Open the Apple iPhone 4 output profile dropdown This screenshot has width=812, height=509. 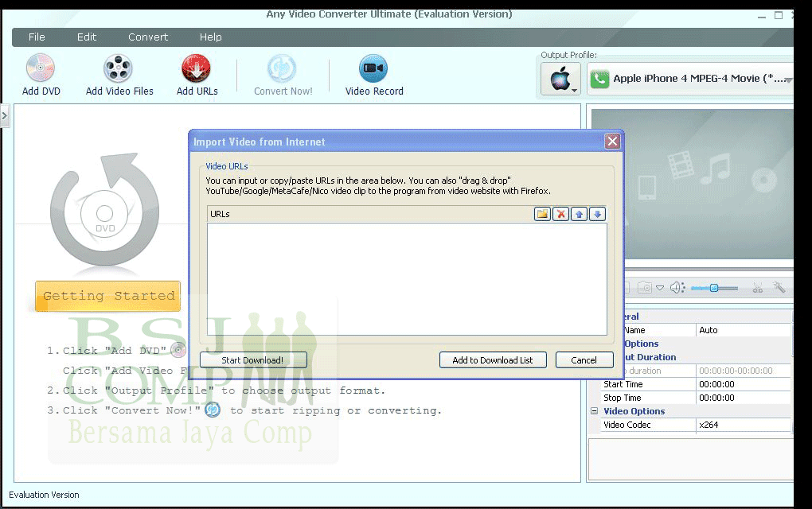point(690,79)
